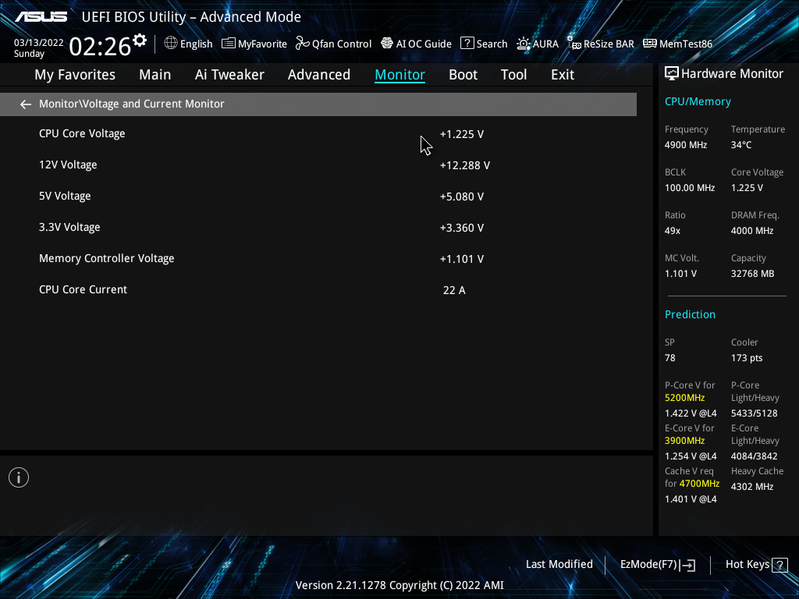Image resolution: width=799 pixels, height=599 pixels.
Task: Click the +1.225 V value
Action: pos(462,134)
